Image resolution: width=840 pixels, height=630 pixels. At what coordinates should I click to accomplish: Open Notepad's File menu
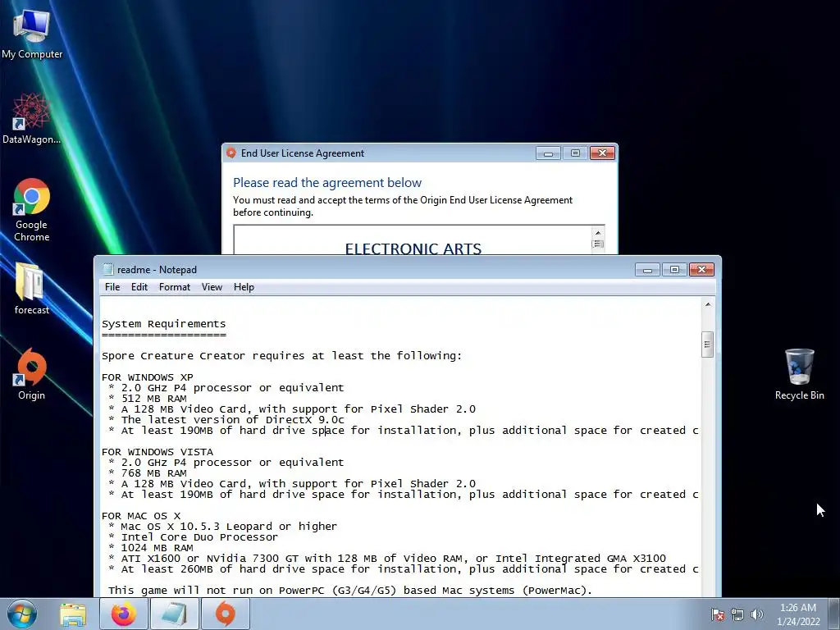click(x=112, y=287)
